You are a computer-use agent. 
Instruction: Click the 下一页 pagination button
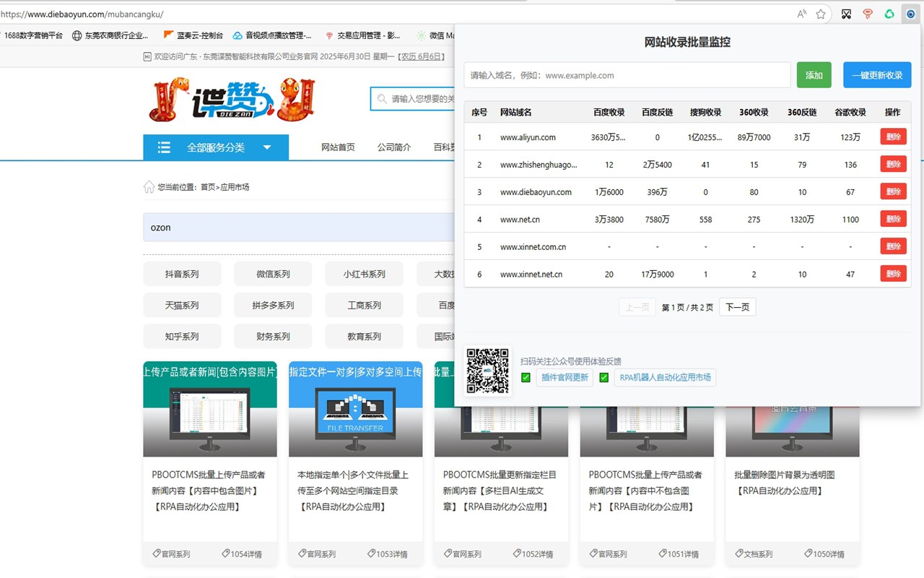pos(737,307)
